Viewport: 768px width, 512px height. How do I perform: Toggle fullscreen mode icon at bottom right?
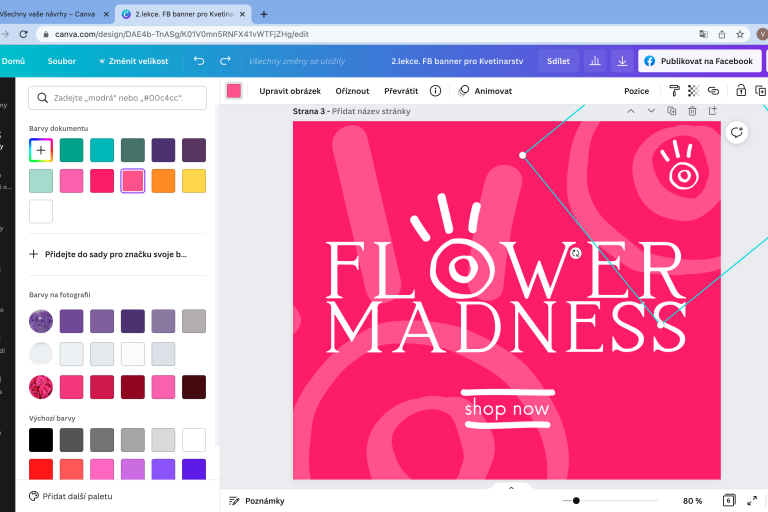[754, 500]
